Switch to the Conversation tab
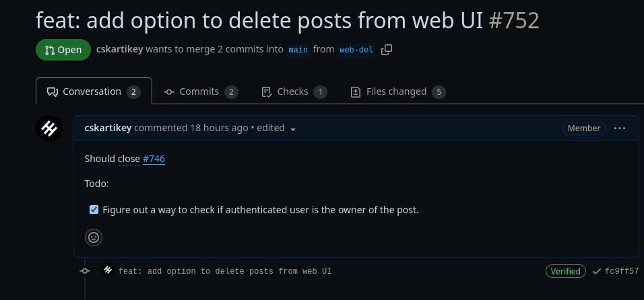Screen dimensions: 644x300 [93, 91]
